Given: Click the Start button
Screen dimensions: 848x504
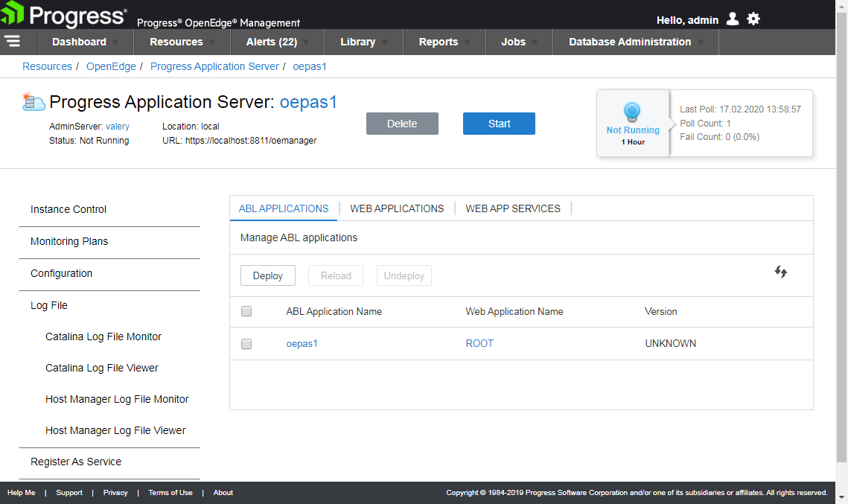Looking at the screenshot, I should pos(499,124).
